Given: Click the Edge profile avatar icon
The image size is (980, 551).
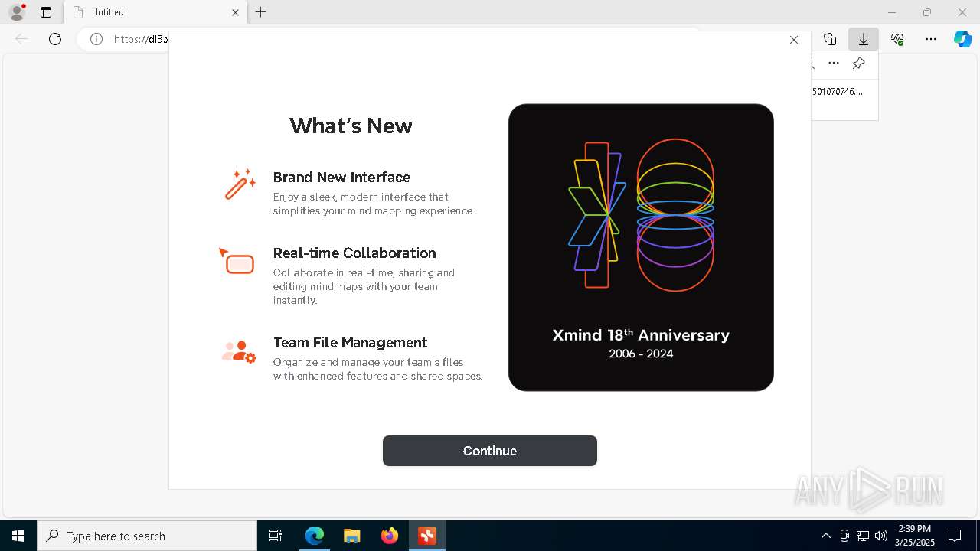Looking at the screenshot, I should coord(17,12).
